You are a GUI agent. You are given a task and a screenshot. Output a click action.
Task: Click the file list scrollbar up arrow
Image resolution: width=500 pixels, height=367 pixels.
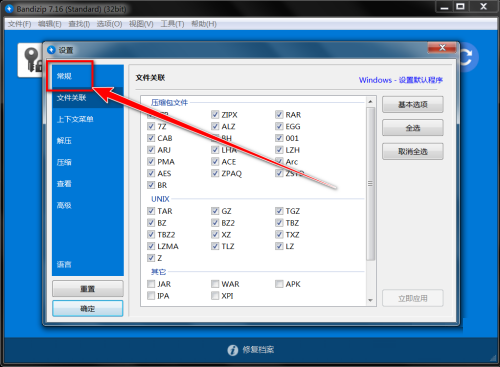370,101
